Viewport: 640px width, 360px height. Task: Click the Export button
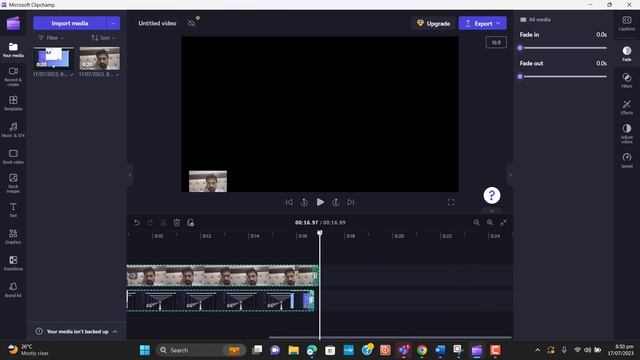pyautogui.click(x=482, y=23)
